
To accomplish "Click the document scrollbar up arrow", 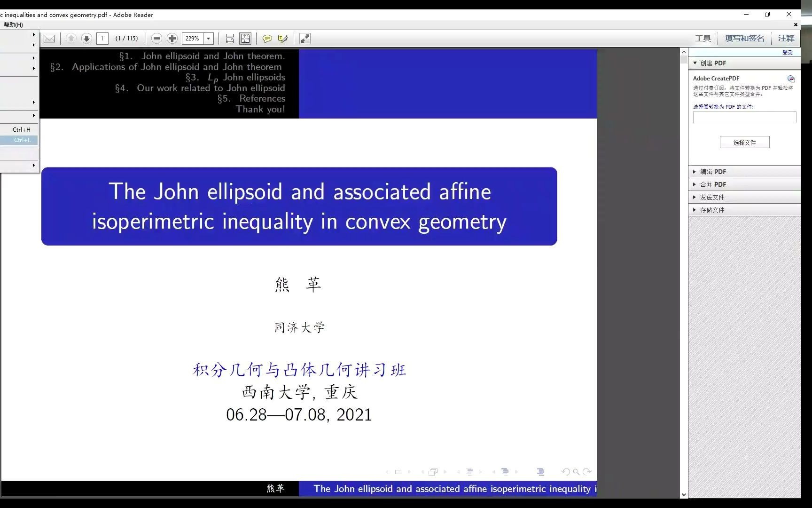I will tap(684, 52).
